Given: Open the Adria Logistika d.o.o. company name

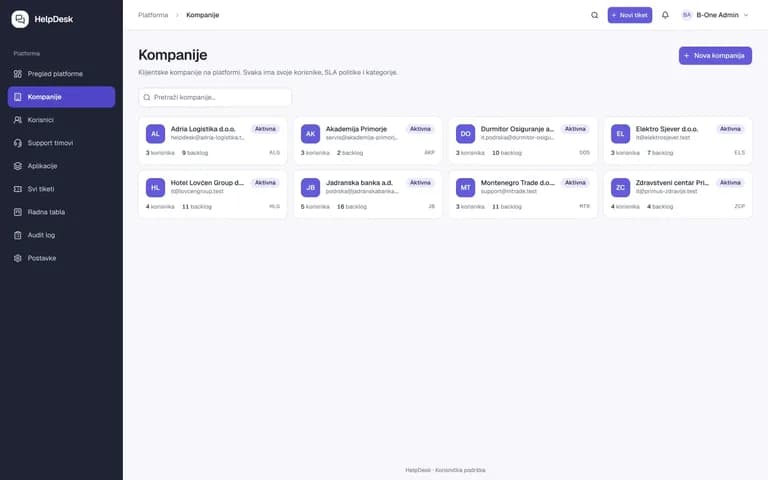Looking at the screenshot, I should pos(203,129).
